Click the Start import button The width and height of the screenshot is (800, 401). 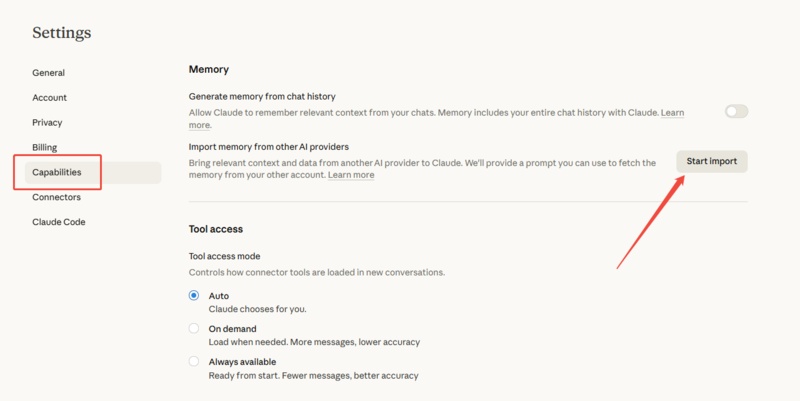711,161
